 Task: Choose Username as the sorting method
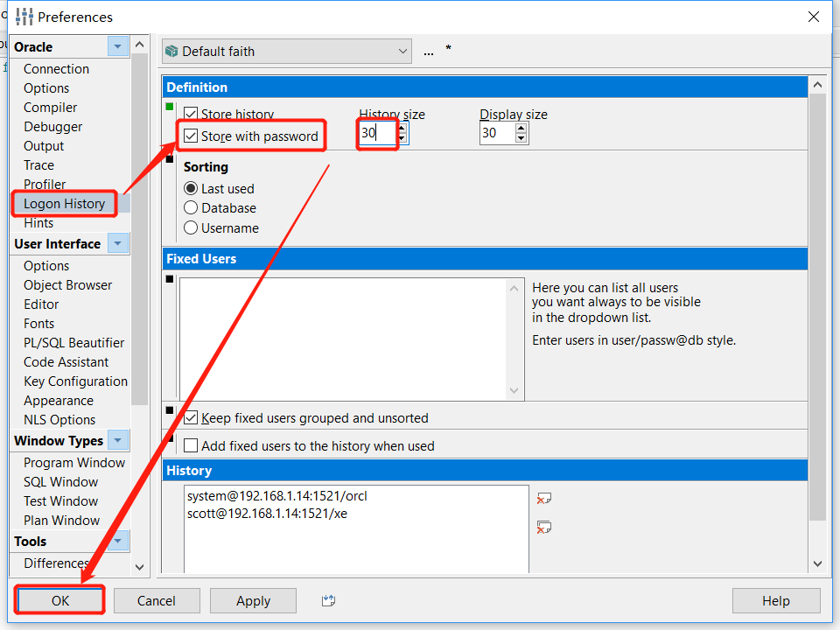pyautogui.click(x=190, y=229)
